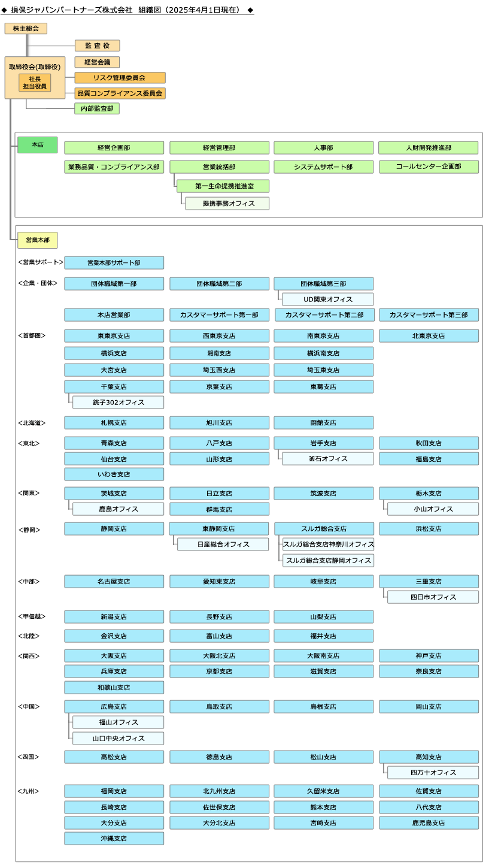Select the いわき支店 box
This screenshot has width=492, height=868.
point(114,474)
